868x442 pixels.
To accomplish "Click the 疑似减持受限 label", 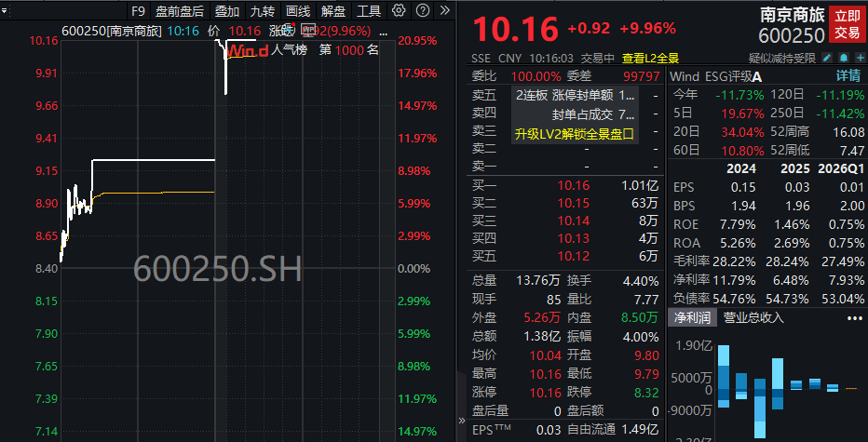I will tap(782, 58).
